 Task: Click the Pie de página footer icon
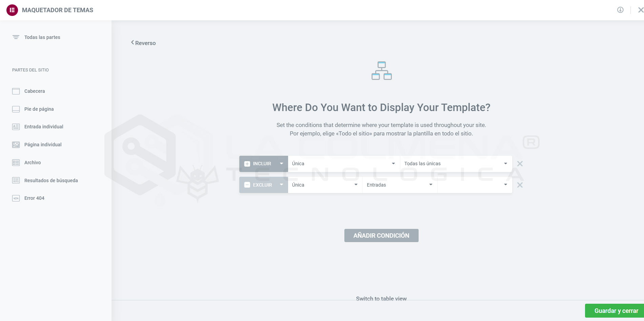pyautogui.click(x=16, y=109)
